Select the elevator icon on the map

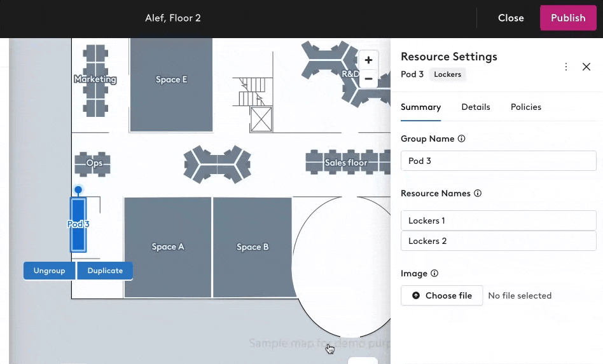pyautogui.click(x=261, y=119)
